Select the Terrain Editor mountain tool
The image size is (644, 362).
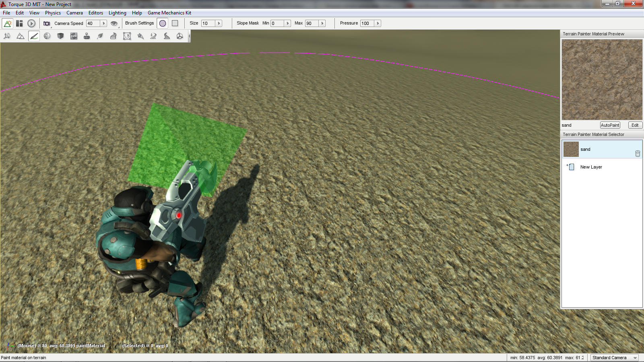click(x=20, y=36)
